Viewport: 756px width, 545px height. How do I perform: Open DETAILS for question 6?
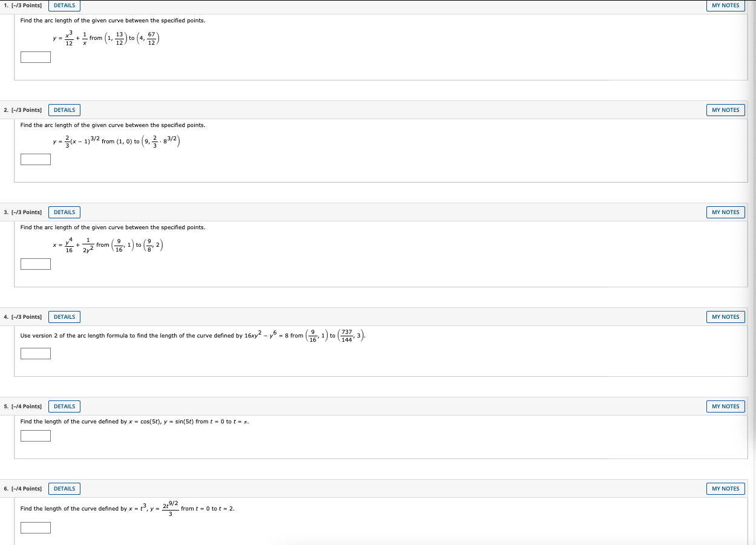(x=64, y=488)
